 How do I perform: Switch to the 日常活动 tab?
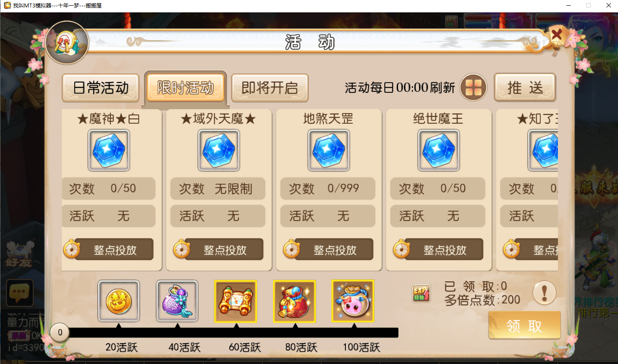point(101,88)
